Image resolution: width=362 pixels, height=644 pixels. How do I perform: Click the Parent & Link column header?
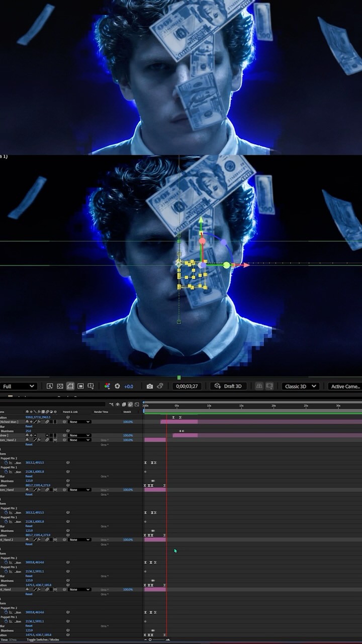click(x=70, y=412)
